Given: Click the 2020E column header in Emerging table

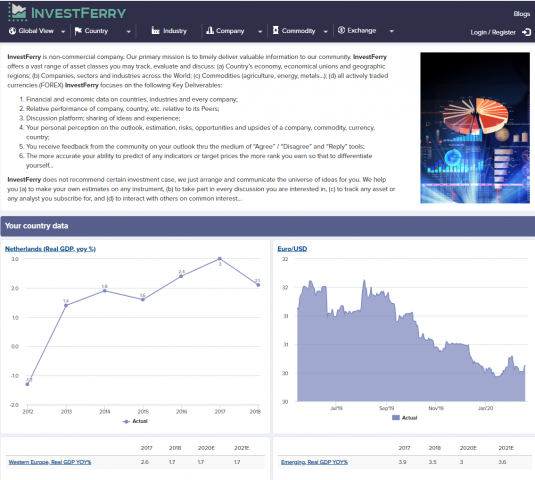Looking at the screenshot, I should 468,448.
